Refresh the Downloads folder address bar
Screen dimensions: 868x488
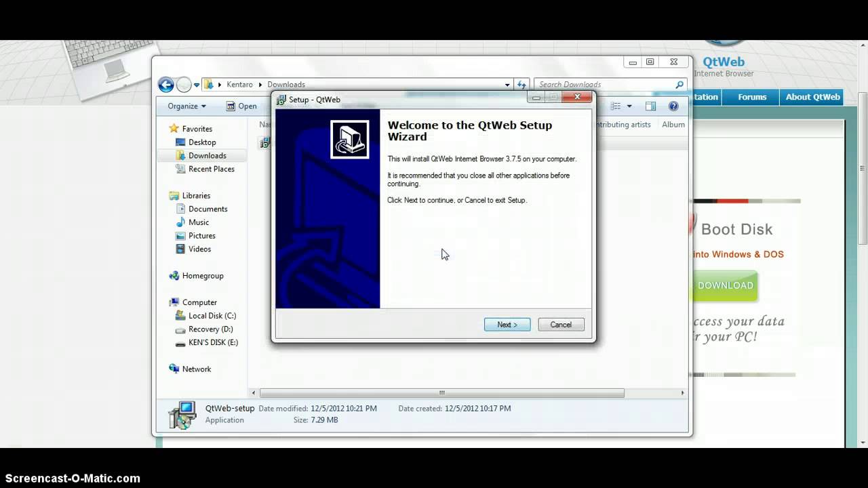click(521, 85)
